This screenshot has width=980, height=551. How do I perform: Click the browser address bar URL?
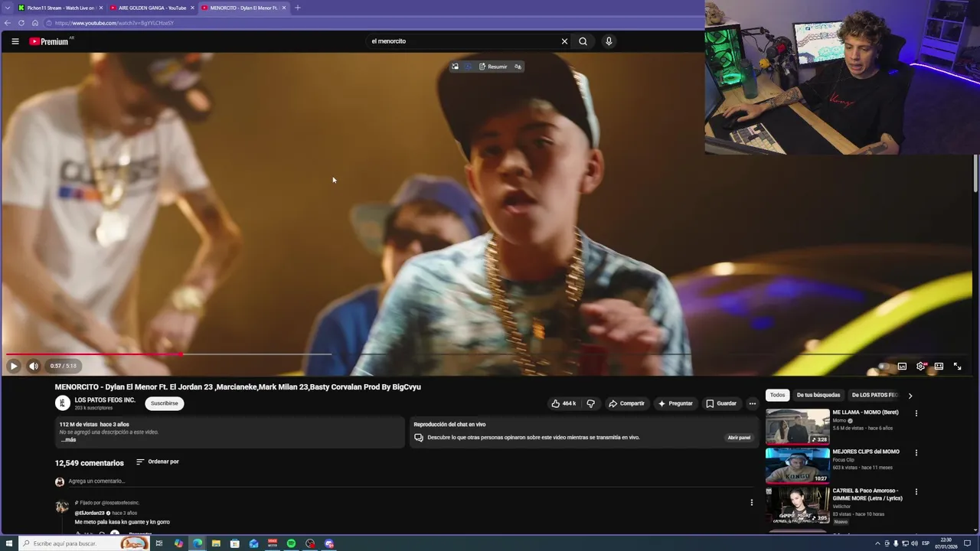coord(114,23)
